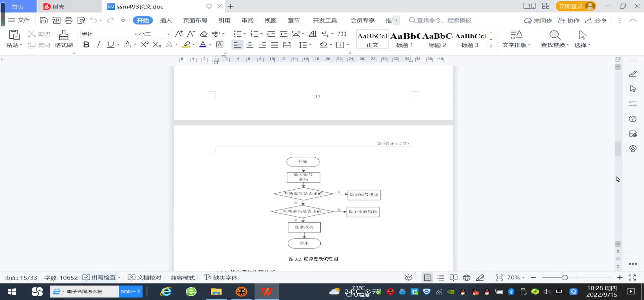Expand the zoom percentage 70% dropdown
This screenshot has height=300, width=644.
coord(523,278)
